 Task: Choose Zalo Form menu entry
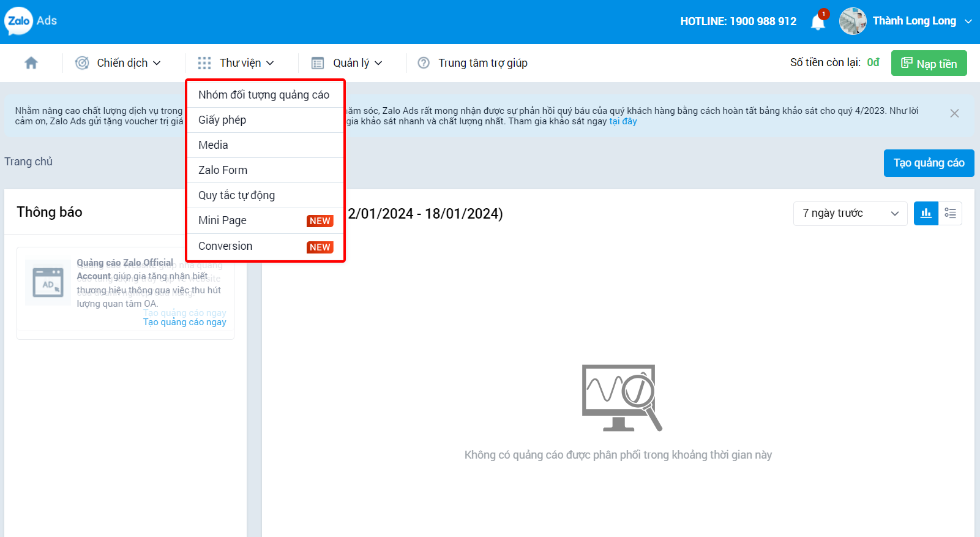tap(265, 170)
